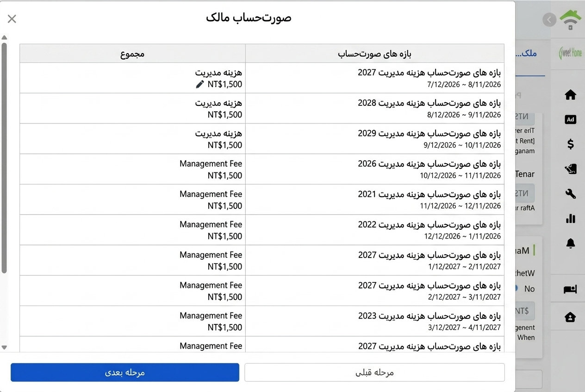The height and width of the screenshot is (392, 585).
Task: Open the Home icon in the sidebar
Action: coord(571,95)
